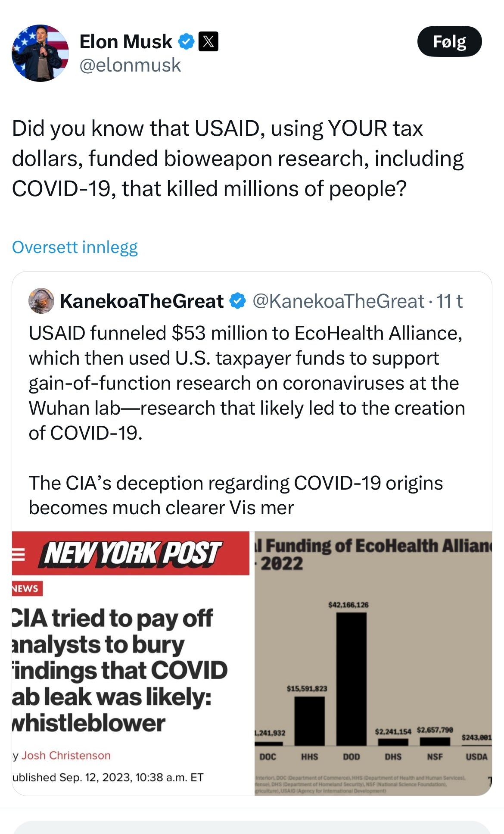
Task: Click the KanekoaTheGreat display name
Action: click(x=142, y=301)
